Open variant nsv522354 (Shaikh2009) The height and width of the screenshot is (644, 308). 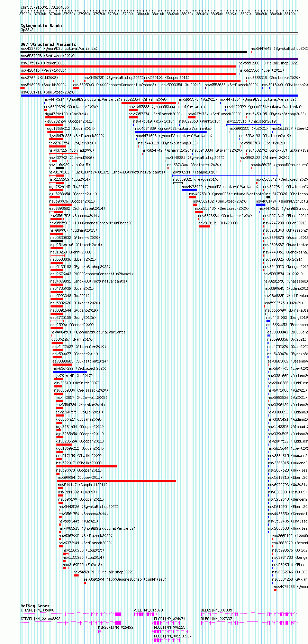pos(144,99)
